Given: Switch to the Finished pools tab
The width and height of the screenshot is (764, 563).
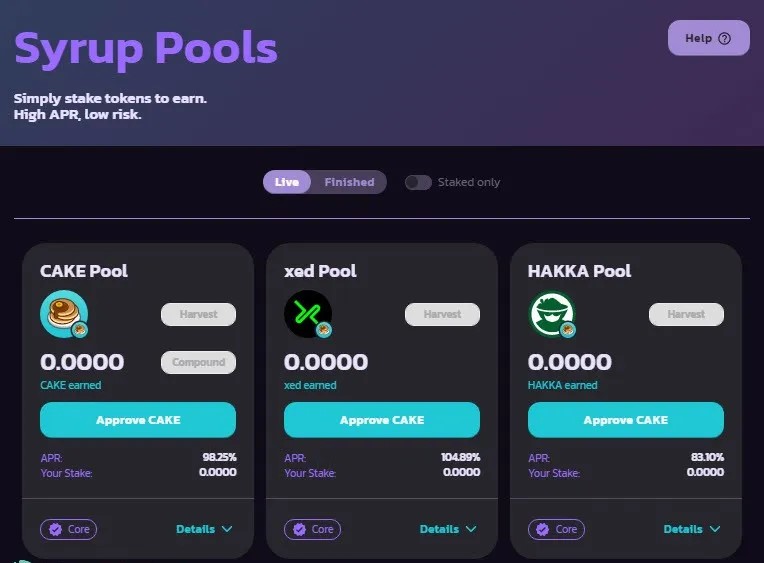Looking at the screenshot, I should [349, 182].
